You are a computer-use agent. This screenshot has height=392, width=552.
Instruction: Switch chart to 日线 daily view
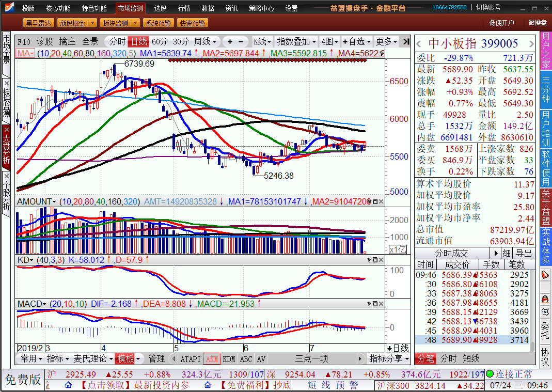click(138, 41)
